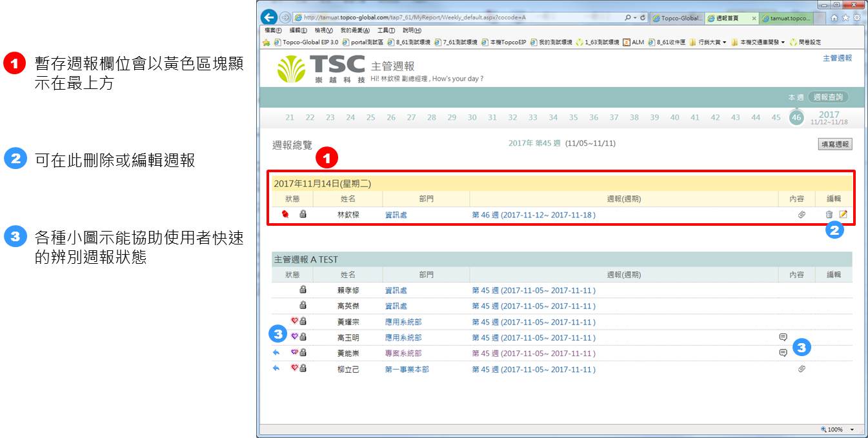The height and width of the screenshot is (438, 868).
Task: Click the paperclip icon in 柳立己's row
Action: pos(802,369)
